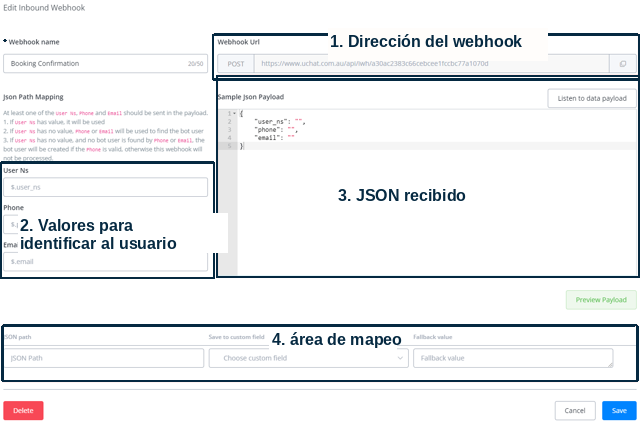Click the red Delete button

23,411
